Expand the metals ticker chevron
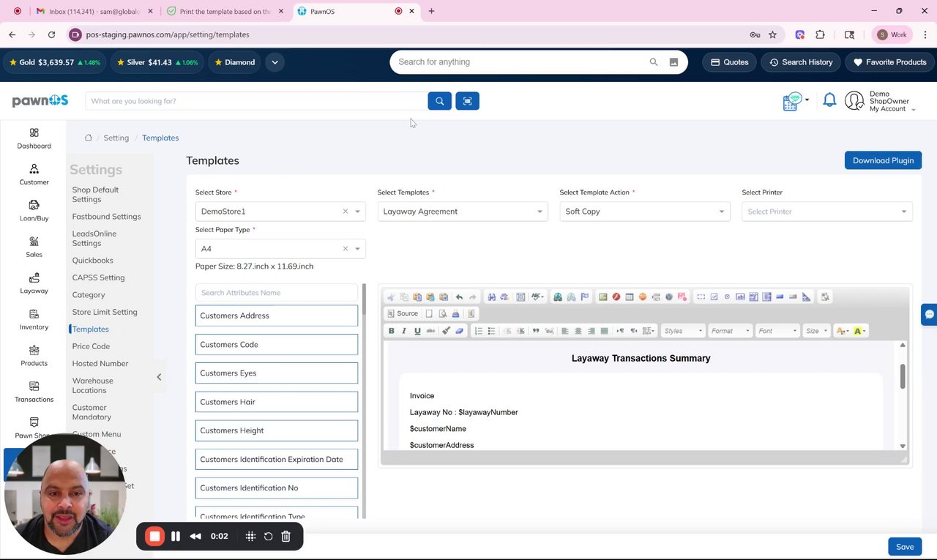Image resolution: width=937 pixels, height=560 pixels. (x=275, y=62)
